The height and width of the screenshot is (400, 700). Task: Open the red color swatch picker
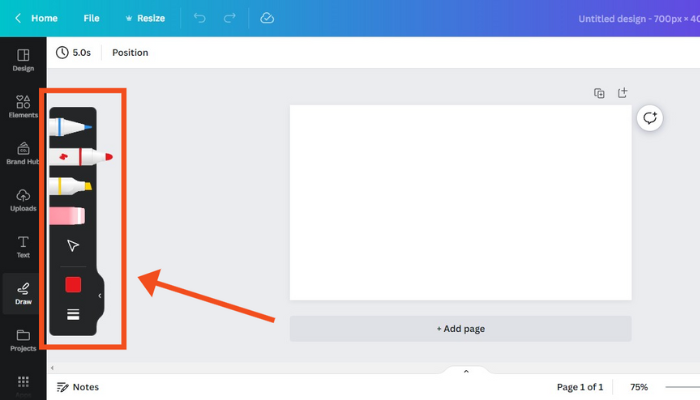coord(73,284)
